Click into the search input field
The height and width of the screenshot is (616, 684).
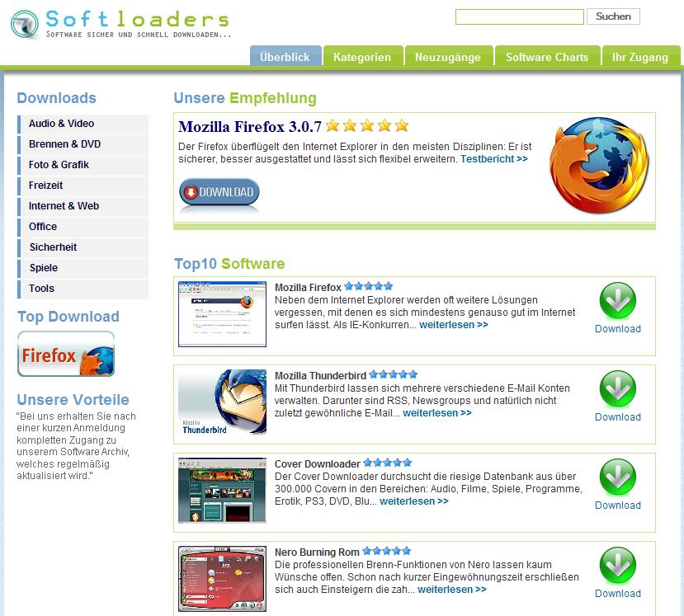pos(520,17)
